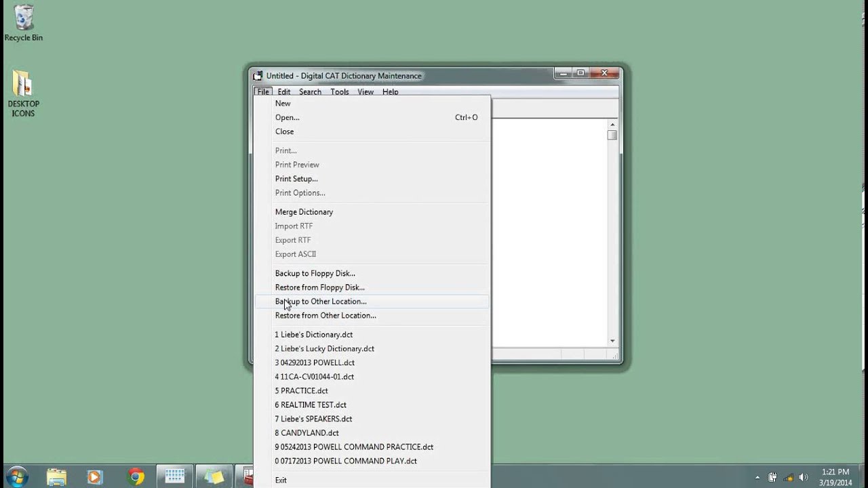Image resolution: width=868 pixels, height=488 pixels.
Task: Expand hidden icons in the system tray
Action: [757, 478]
